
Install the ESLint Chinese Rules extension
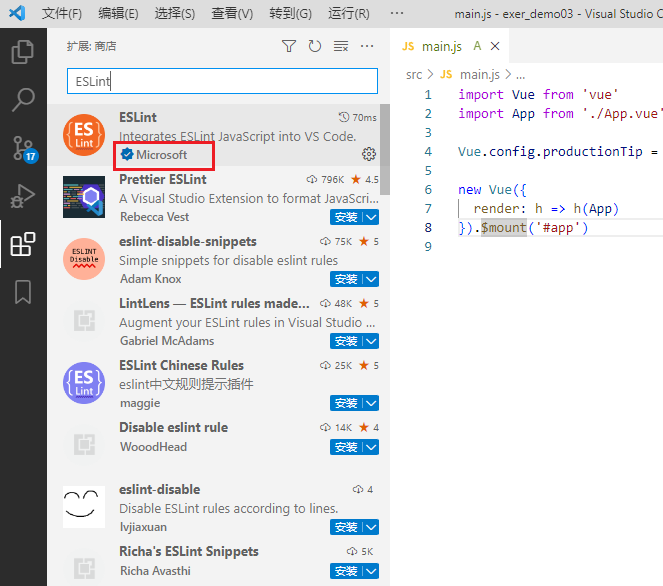coord(346,403)
